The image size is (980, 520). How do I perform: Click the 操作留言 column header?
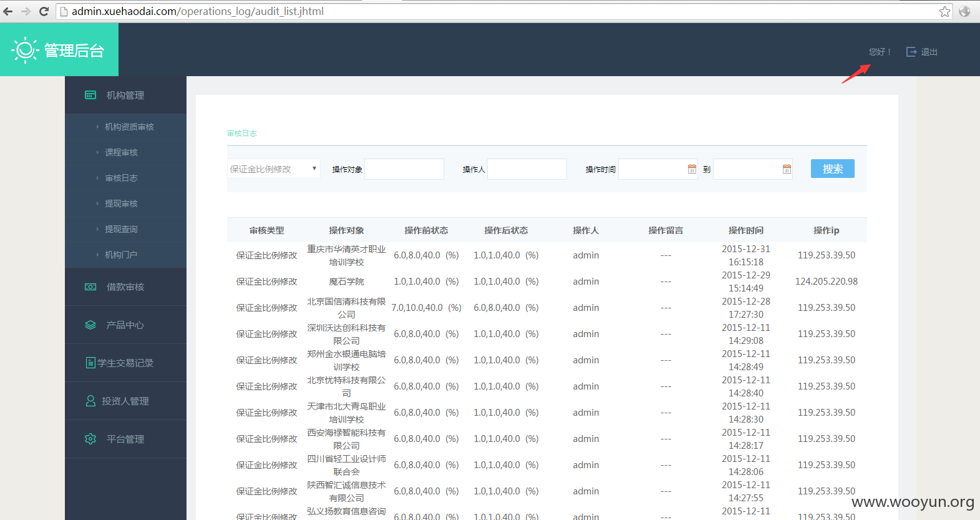tap(666, 230)
